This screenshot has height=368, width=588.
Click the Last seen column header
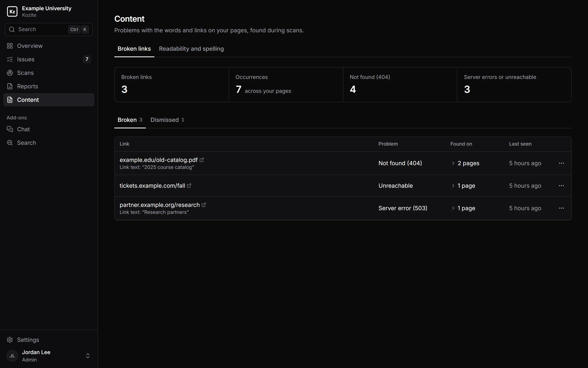click(x=520, y=144)
